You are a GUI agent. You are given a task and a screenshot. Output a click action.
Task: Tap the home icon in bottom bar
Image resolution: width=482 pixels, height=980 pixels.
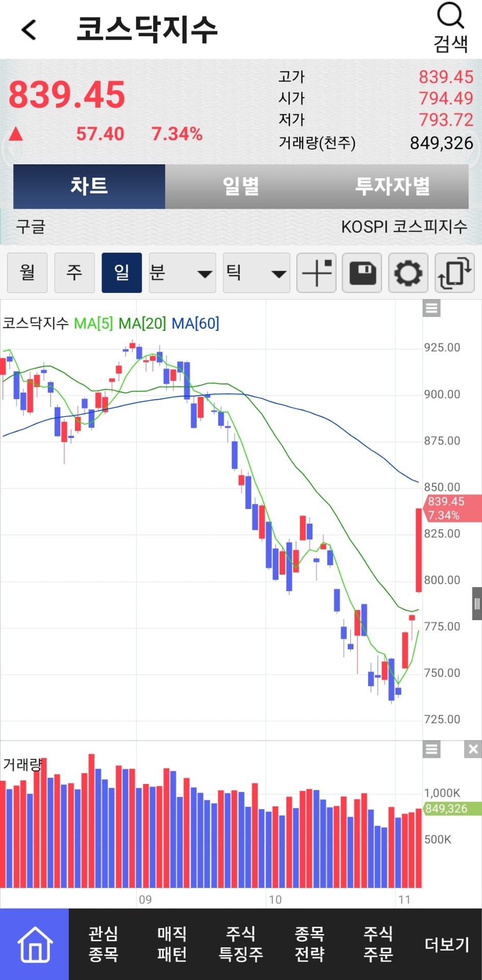pos(35,944)
